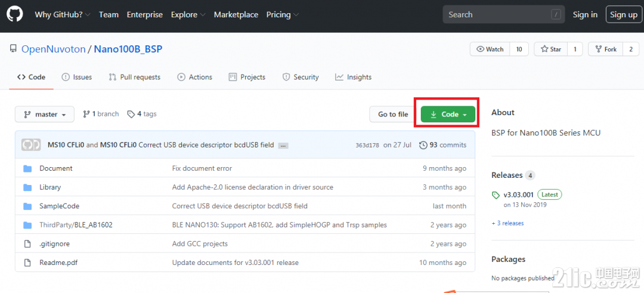This screenshot has height=293, width=644.
Task: Click the folder icon of SampleCode
Action: click(x=27, y=206)
